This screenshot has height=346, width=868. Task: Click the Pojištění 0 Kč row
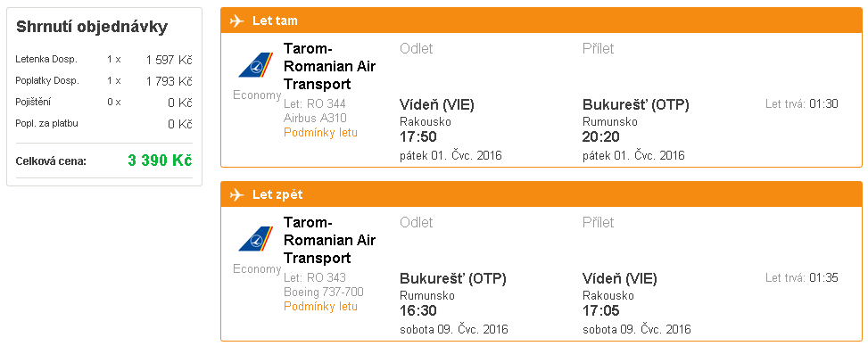104,103
